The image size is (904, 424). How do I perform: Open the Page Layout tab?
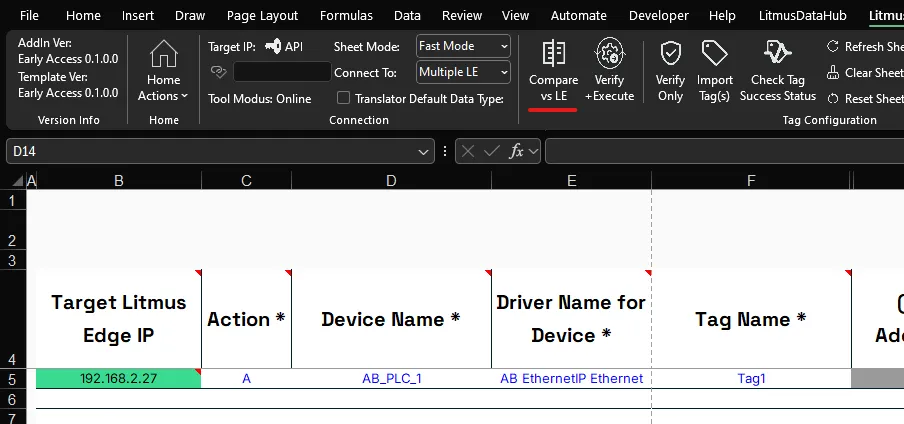[262, 16]
